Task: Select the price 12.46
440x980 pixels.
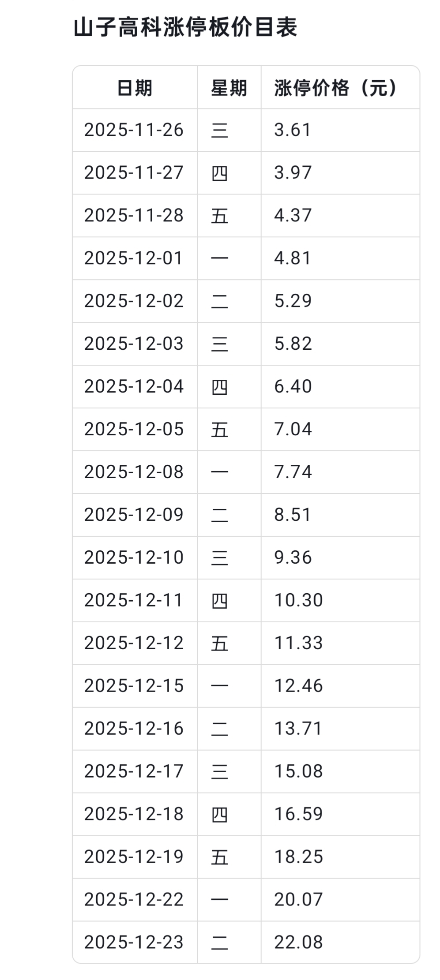Action: point(299,686)
